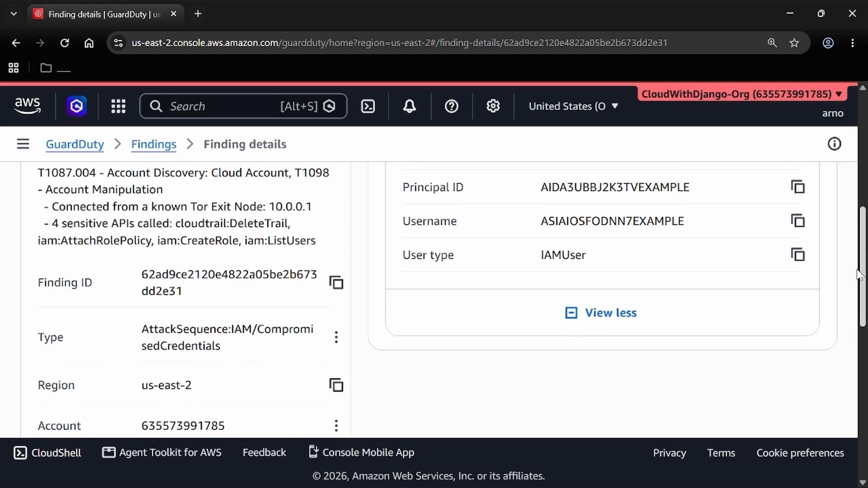This screenshot has height=488, width=868.
Task: Click the 'arno' username in header
Action: [833, 113]
